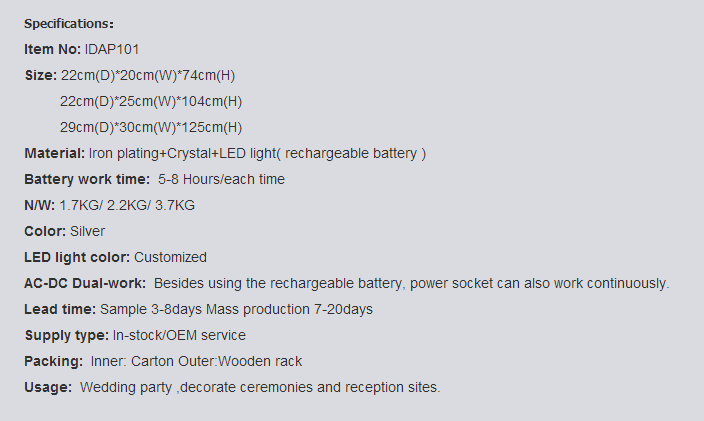
Task: Click the sentence about power socket working continuously
Action: (411, 284)
